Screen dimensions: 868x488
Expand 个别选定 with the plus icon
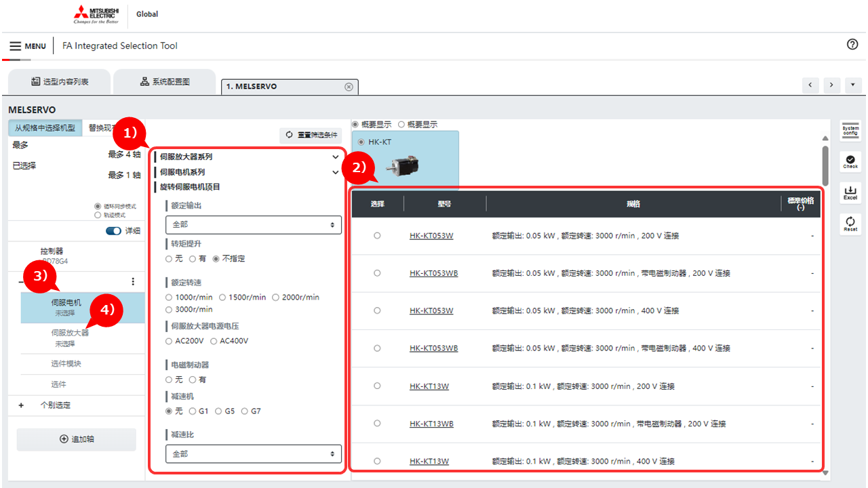(21, 405)
